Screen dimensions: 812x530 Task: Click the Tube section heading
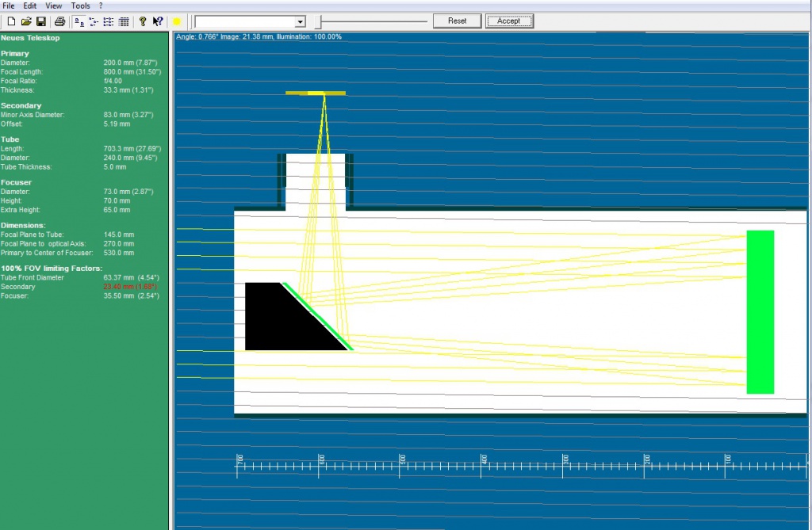(10, 139)
